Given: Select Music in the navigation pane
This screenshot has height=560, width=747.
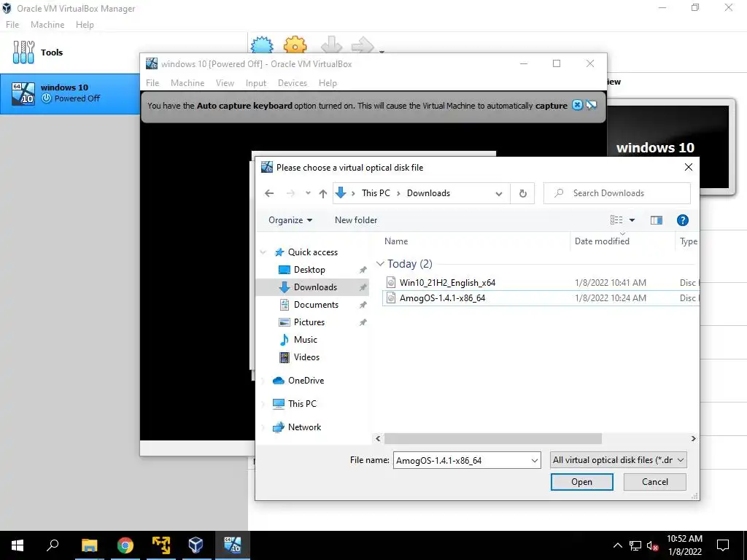Looking at the screenshot, I should 305,340.
